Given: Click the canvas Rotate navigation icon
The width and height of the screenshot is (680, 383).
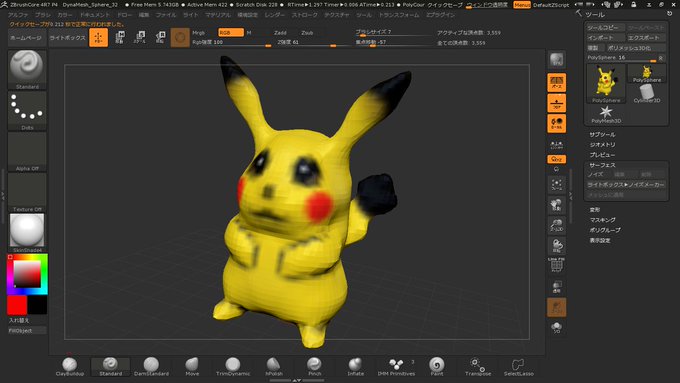Looking at the screenshot, I should pyautogui.click(x=556, y=246).
